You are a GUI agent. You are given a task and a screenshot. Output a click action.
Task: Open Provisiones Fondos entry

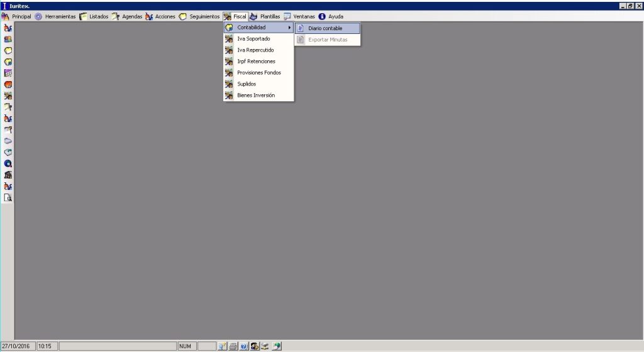coord(258,73)
